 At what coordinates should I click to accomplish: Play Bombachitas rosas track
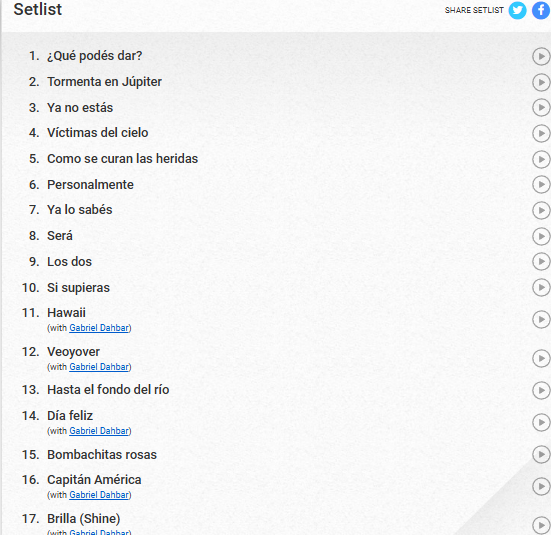click(541, 454)
